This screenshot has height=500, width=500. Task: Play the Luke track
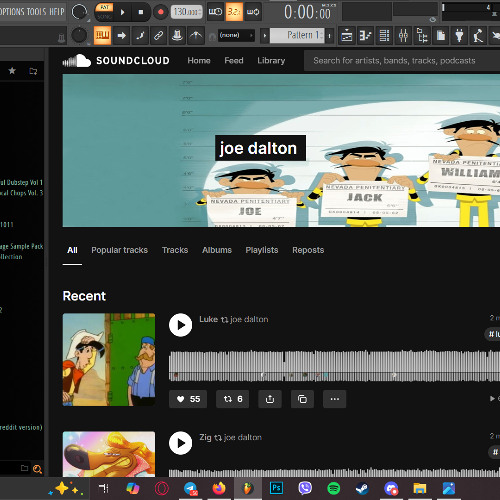click(x=180, y=325)
